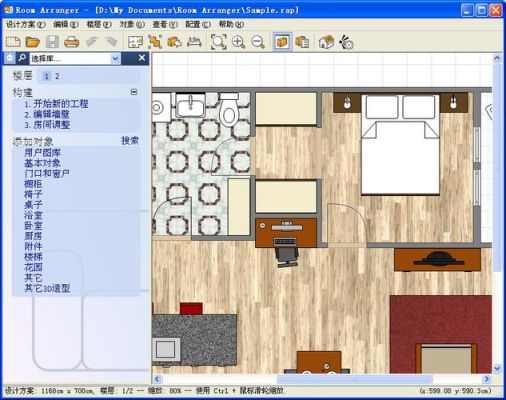Switch to floor 2
The image size is (506, 400).
57,76
